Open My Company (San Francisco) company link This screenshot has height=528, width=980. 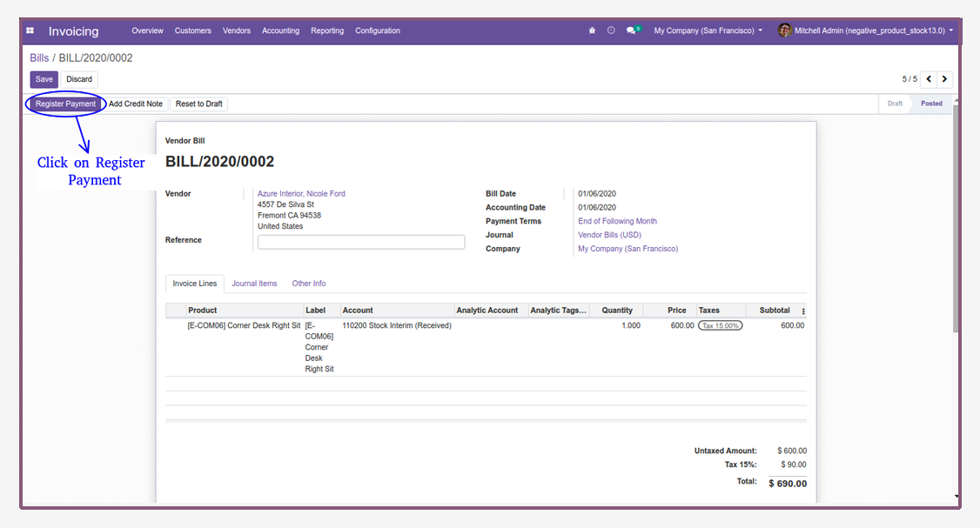(x=628, y=249)
